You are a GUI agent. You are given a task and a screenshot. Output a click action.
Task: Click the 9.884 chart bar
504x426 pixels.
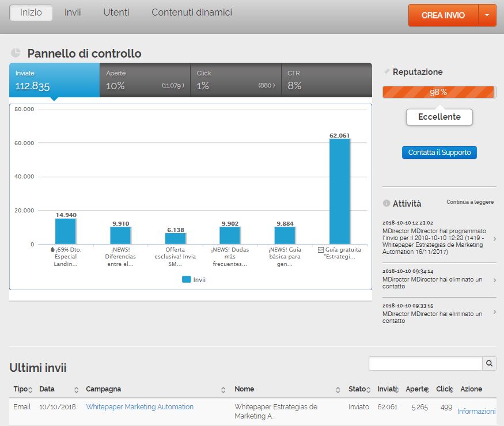point(285,235)
